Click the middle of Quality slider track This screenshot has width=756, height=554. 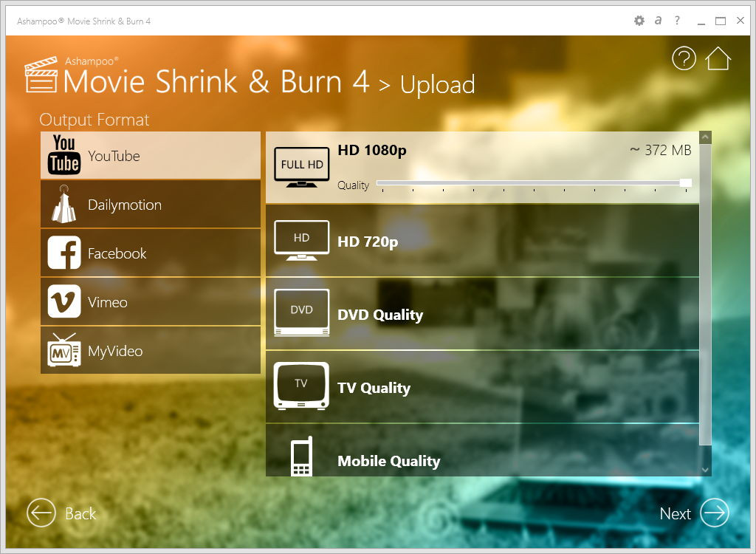pyautogui.click(x=534, y=183)
